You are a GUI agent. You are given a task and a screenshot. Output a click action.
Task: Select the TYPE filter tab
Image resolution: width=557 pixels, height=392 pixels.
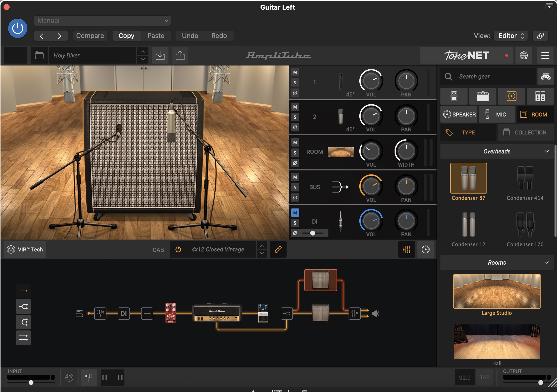click(468, 132)
